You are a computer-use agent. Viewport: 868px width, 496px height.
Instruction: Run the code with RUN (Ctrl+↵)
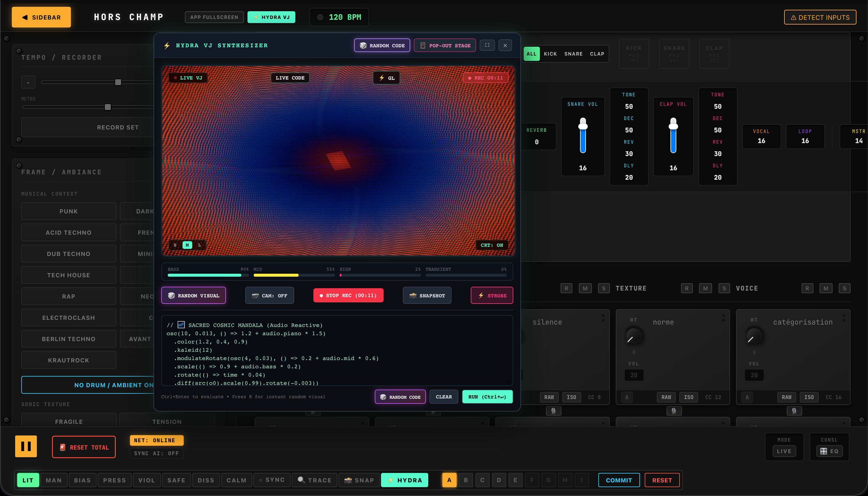[487, 396]
